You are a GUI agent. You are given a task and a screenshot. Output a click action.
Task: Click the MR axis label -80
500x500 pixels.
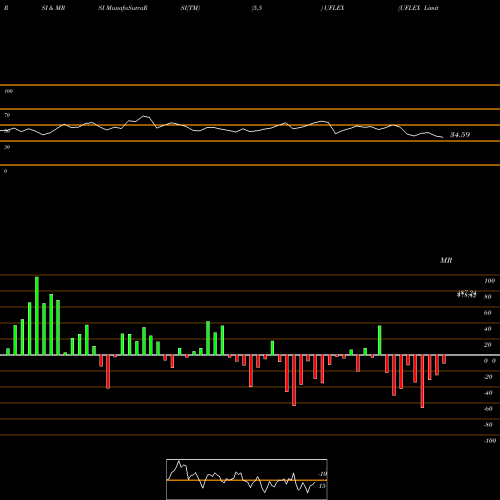(x=488, y=425)
